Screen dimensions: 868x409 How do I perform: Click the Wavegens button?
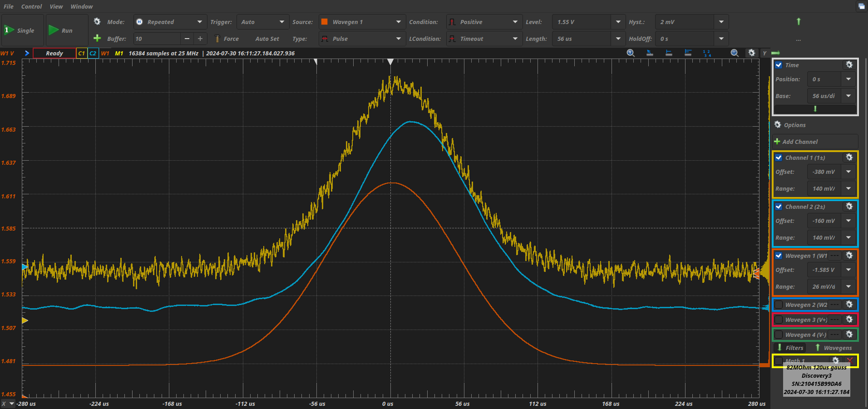833,348
